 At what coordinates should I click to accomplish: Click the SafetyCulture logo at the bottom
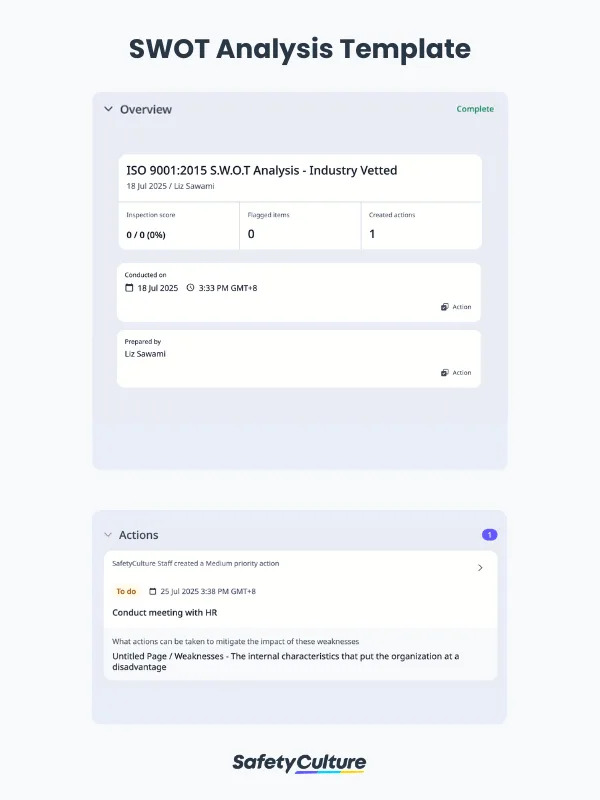point(299,763)
